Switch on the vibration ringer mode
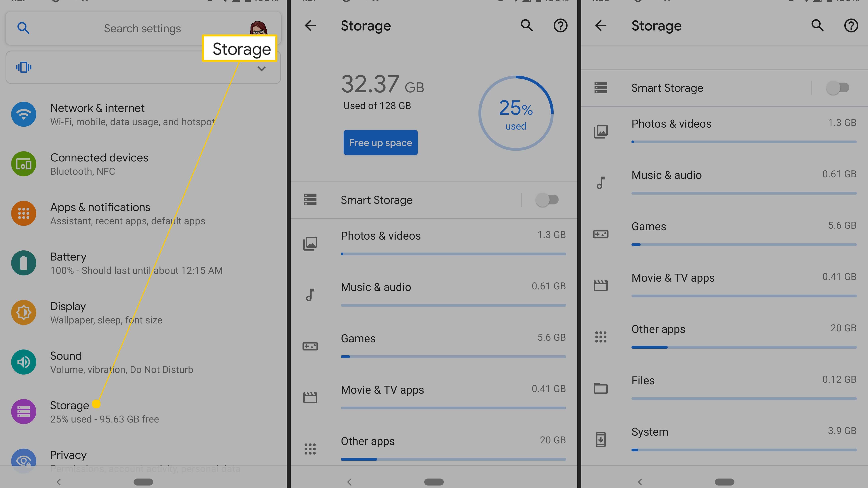Image resolution: width=868 pixels, height=488 pixels. coord(23,67)
